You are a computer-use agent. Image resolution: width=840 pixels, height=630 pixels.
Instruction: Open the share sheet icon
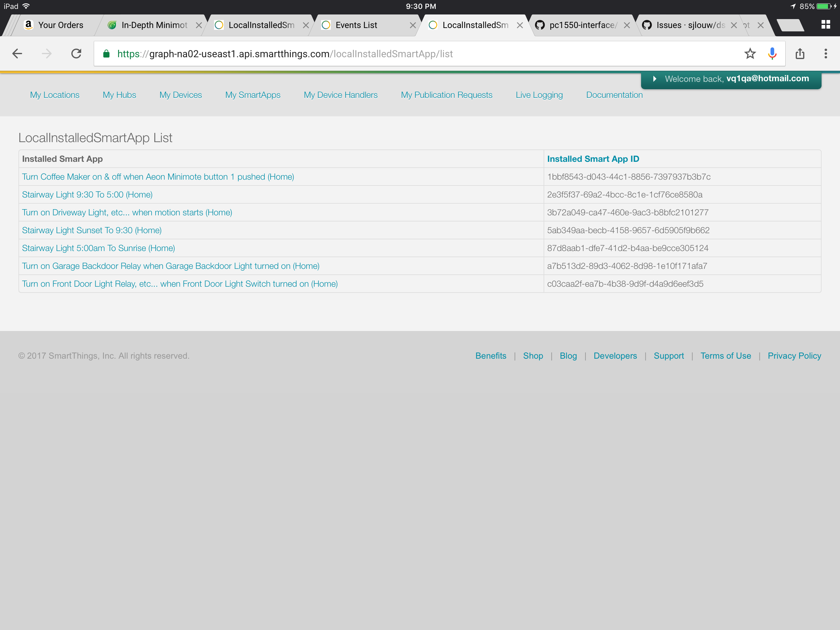(x=800, y=54)
